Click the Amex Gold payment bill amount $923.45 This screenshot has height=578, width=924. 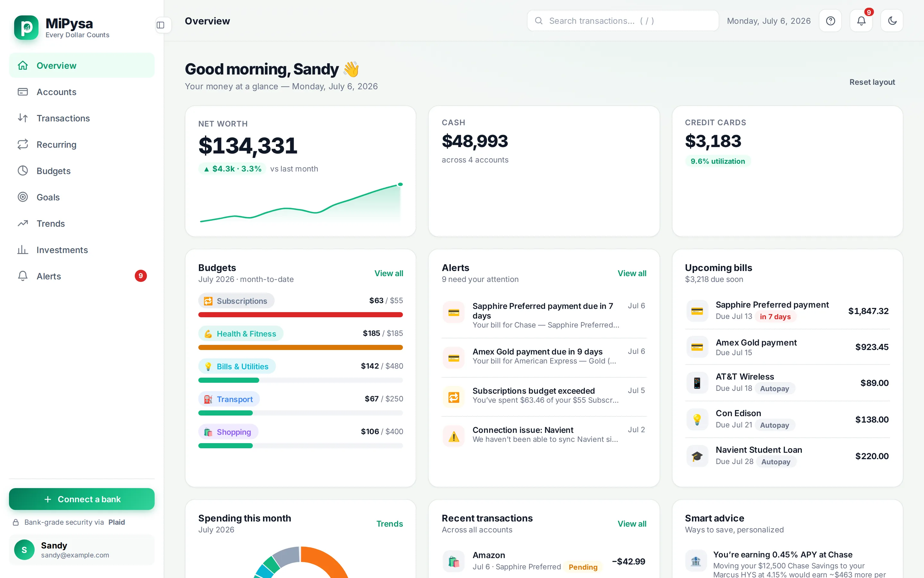pyautogui.click(x=872, y=347)
